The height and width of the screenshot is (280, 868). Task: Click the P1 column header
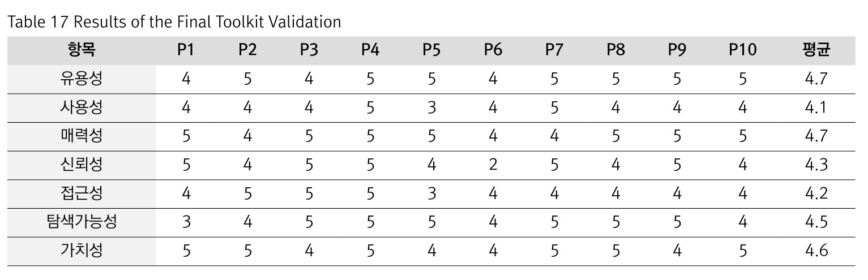coord(186,50)
